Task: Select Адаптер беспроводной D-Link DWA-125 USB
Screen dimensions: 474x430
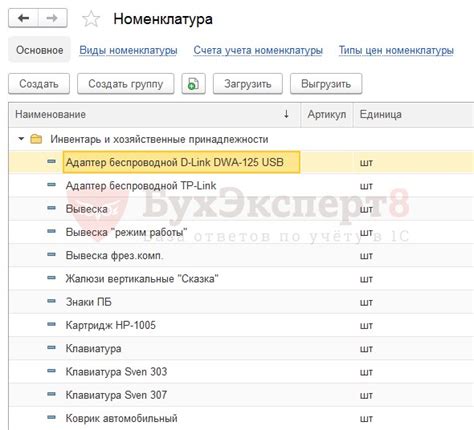Action: point(181,162)
